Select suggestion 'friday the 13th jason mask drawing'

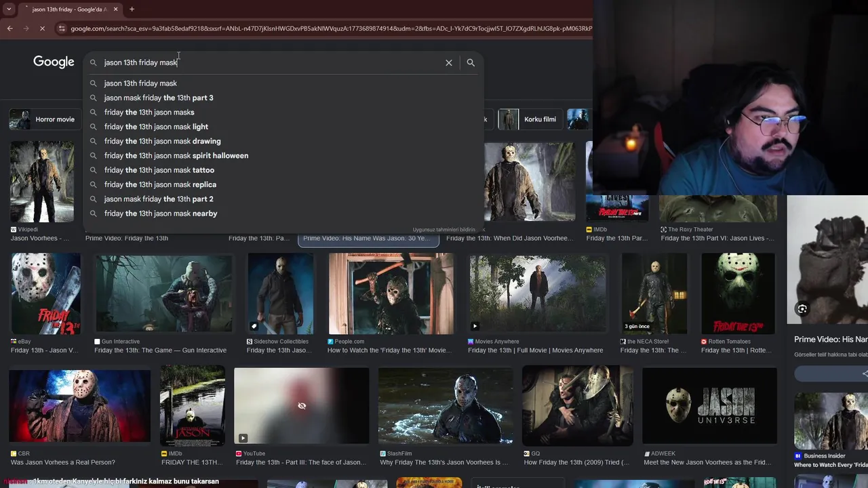click(283, 141)
